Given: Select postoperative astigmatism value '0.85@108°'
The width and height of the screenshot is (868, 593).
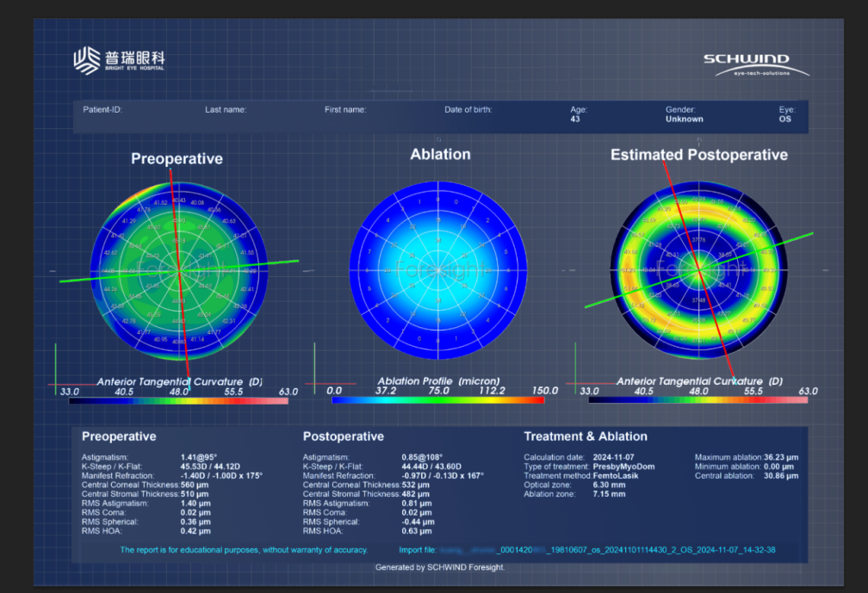Looking at the screenshot, I should (422, 458).
